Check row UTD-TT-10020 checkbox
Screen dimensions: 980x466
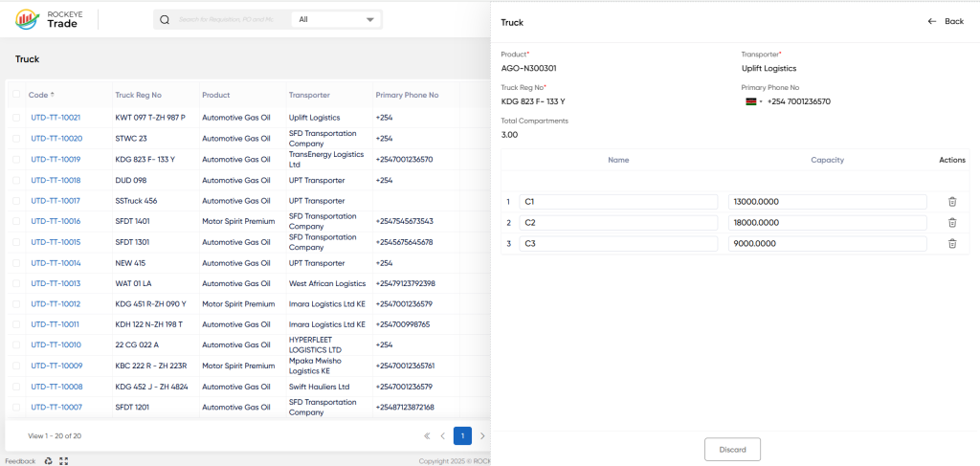click(x=15, y=138)
